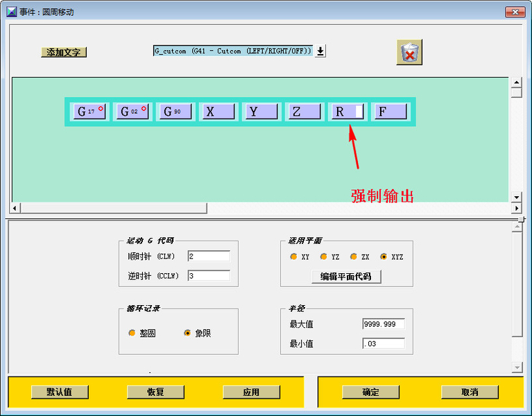This screenshot has height=416, width=532.
Task: Click the Y coordinate word block
Action: [261, 112]
